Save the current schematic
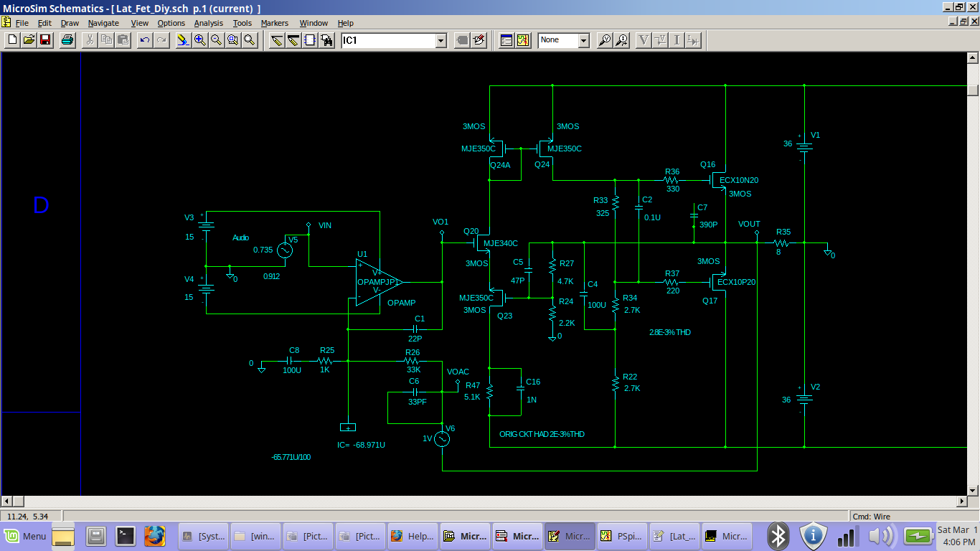This screenshot has width=980, height=551. (x=44, y=40)
